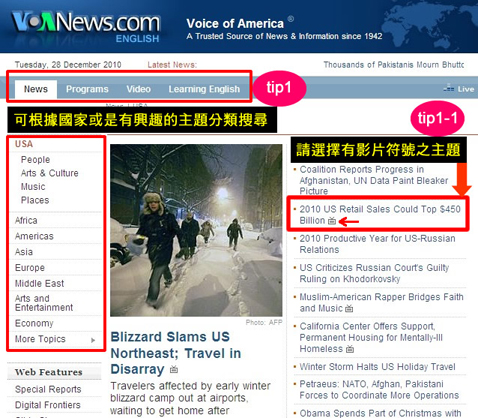This screenshot has height=418, width=478.
Task: Open Muslim-American Rapper Bridges Faith story
Action: pos(381,303)
